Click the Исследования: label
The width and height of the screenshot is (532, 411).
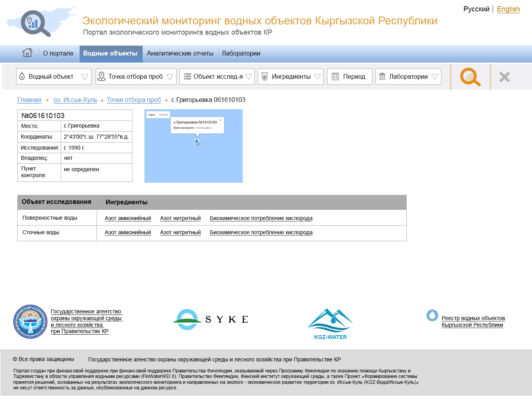tap(40, 148)
